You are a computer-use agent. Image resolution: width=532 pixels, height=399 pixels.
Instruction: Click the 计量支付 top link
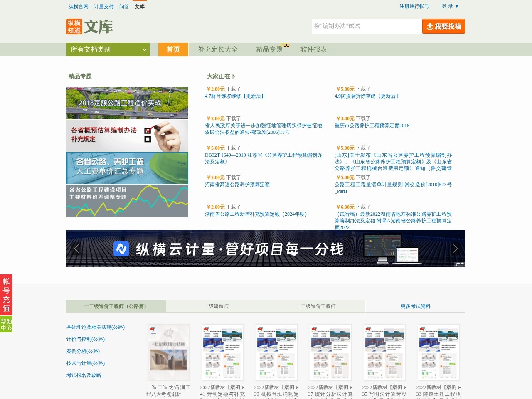(104, 7)
